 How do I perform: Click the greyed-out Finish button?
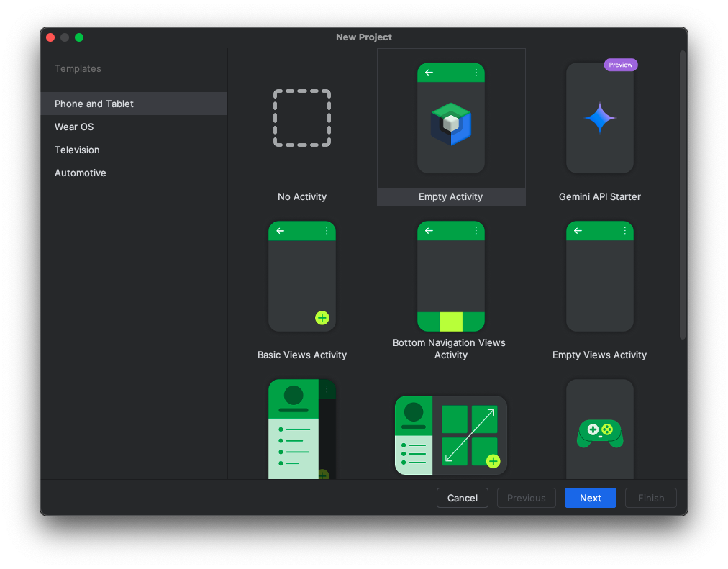(651, 498)
